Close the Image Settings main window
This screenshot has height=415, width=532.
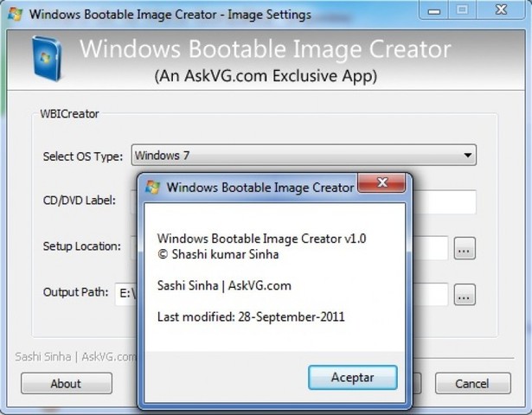pyautogui.click(x=501, y=10)
